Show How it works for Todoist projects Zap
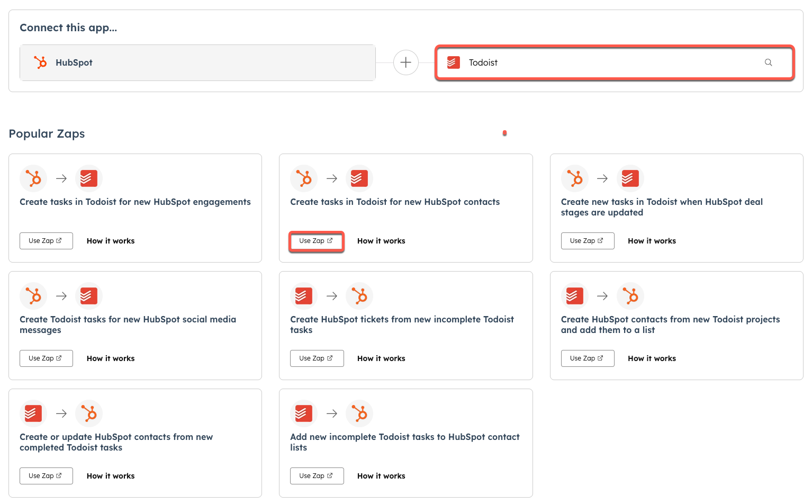Image resolution: width=812 pixels, height=504 pixels. 652,358
